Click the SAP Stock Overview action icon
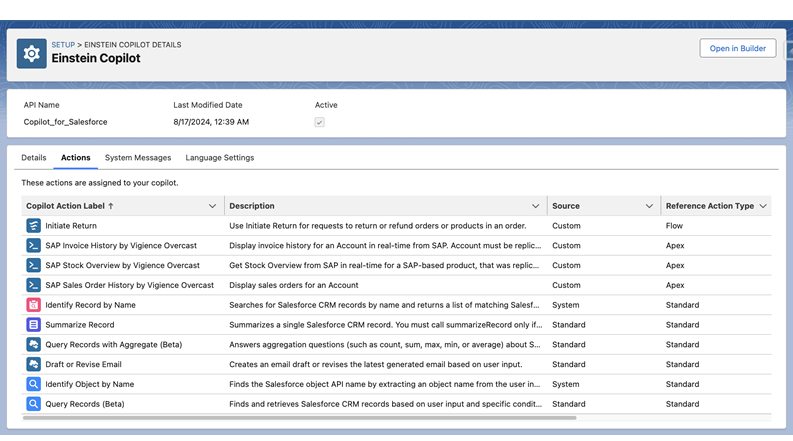Screen dimensions: 793x441 click(x=33, y=266)
